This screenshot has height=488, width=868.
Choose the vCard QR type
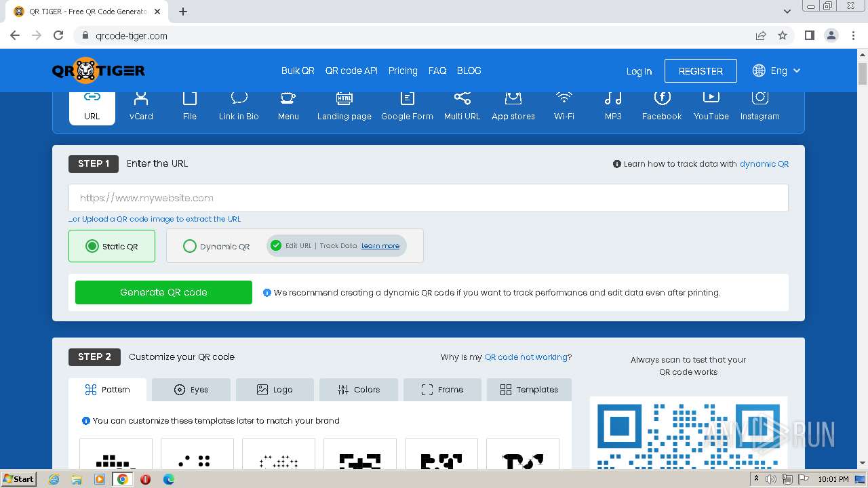coord(141,106)
